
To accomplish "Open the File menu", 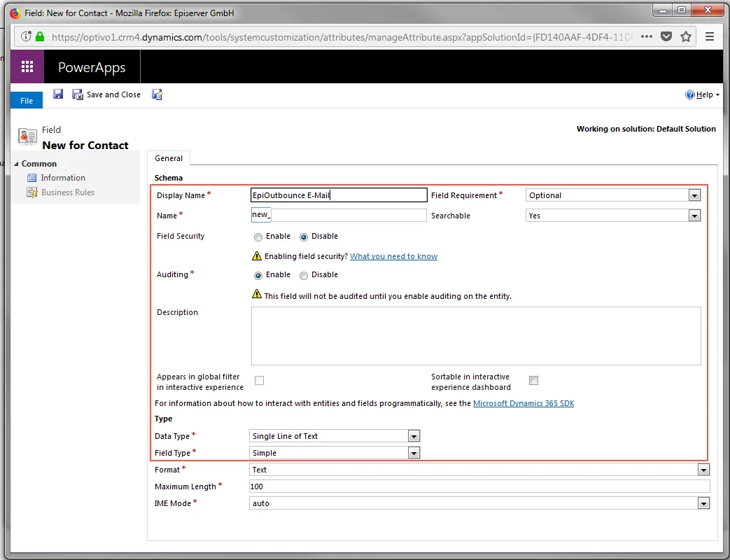I will pyautogui.click(x=27, y=101).
